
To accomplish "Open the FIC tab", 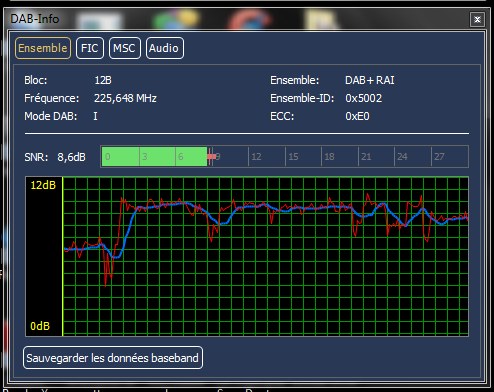I will (90, 48).
